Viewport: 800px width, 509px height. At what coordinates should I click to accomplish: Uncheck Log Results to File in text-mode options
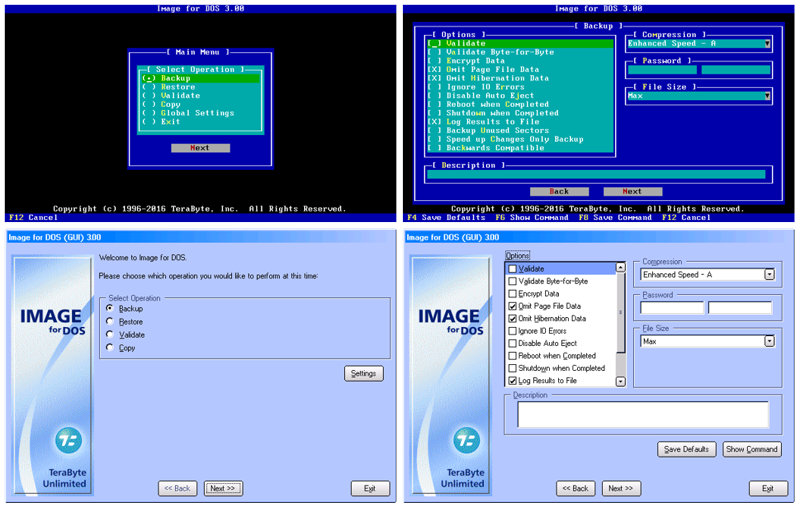[x=520, y=121]
